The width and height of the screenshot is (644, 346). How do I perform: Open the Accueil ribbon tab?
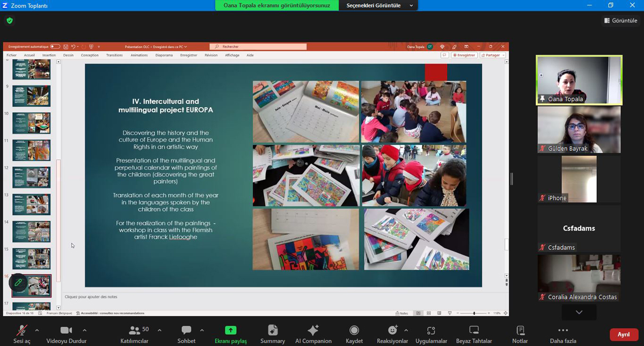(x=29, y=55)
